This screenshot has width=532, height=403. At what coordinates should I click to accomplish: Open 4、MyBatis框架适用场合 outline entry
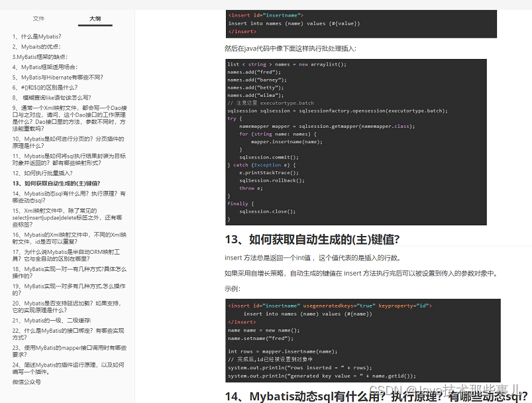click(x=45, y=67)
